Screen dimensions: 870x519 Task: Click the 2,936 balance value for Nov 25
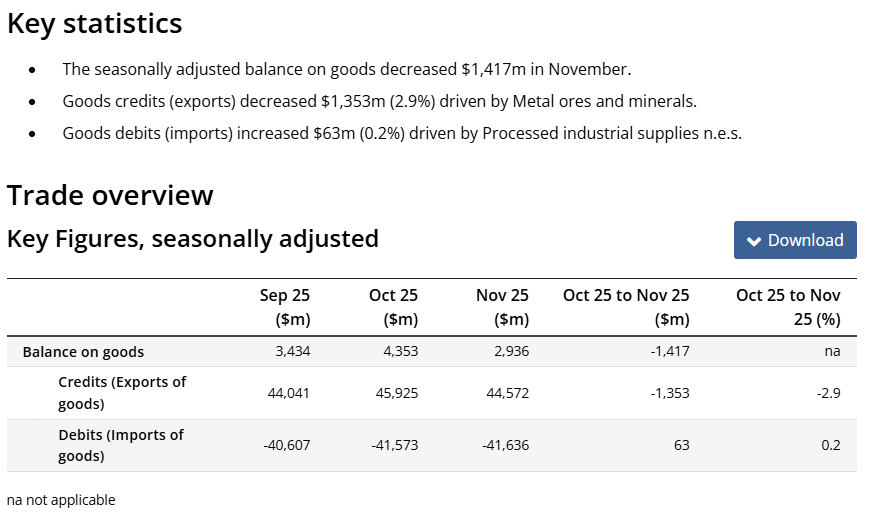pyautogui.click(x=510, y=352)
